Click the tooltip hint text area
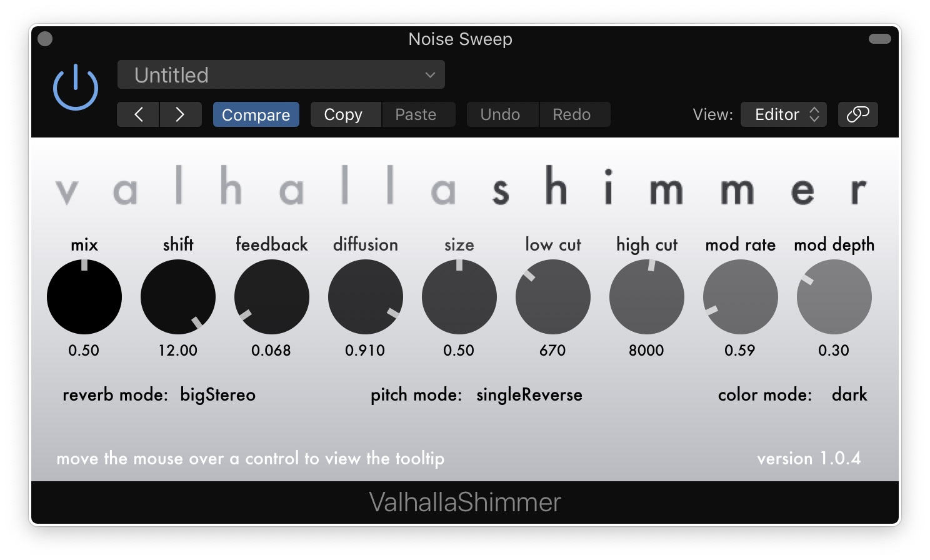 (x=250, y=458)
